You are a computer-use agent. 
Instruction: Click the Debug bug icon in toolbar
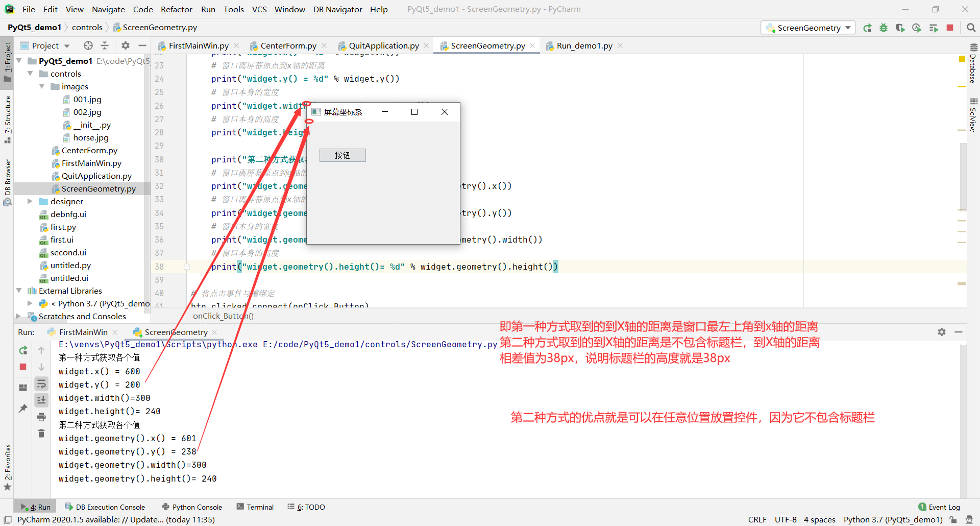coord(884,28)
